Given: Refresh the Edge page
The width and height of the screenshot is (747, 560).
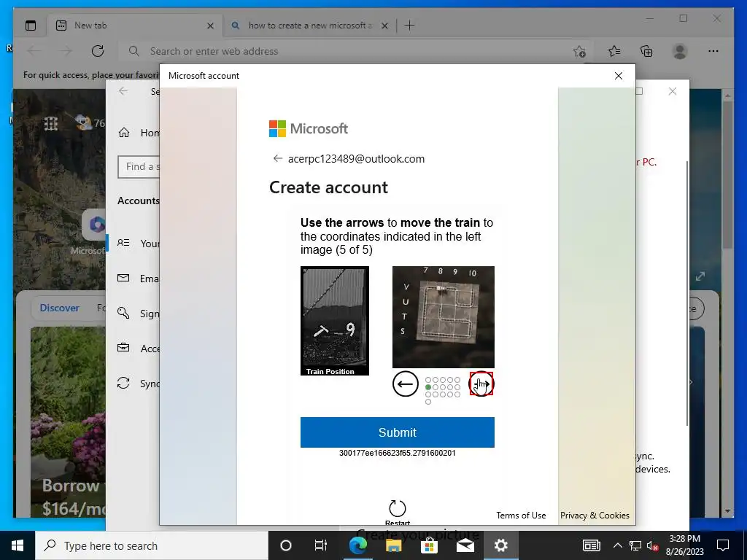Looking at the screenshot, I should coord(98,51).
